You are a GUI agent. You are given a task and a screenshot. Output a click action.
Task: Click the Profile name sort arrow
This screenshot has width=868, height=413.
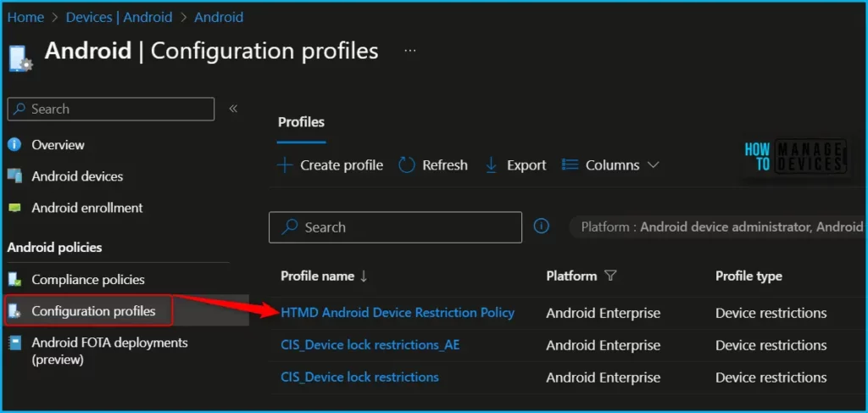pos(364,276)
